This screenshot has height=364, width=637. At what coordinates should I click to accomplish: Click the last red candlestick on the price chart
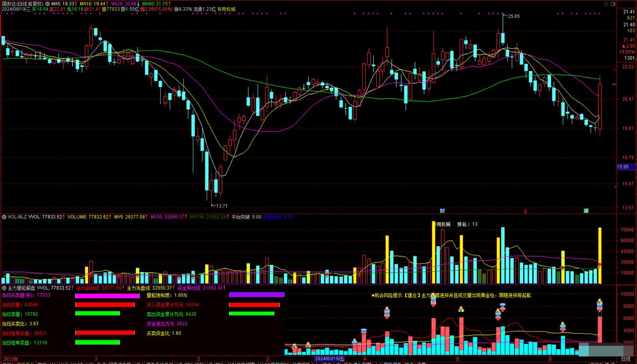600,104
